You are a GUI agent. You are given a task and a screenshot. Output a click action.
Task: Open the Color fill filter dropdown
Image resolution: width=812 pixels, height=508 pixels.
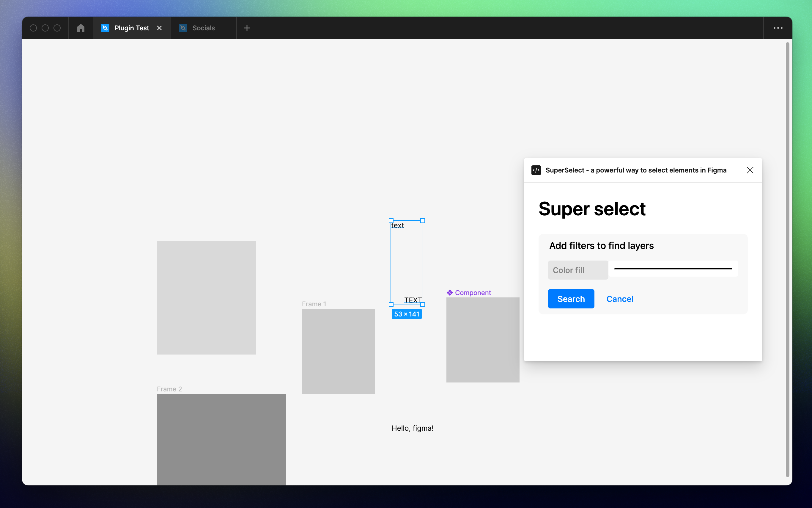[578, 270]
